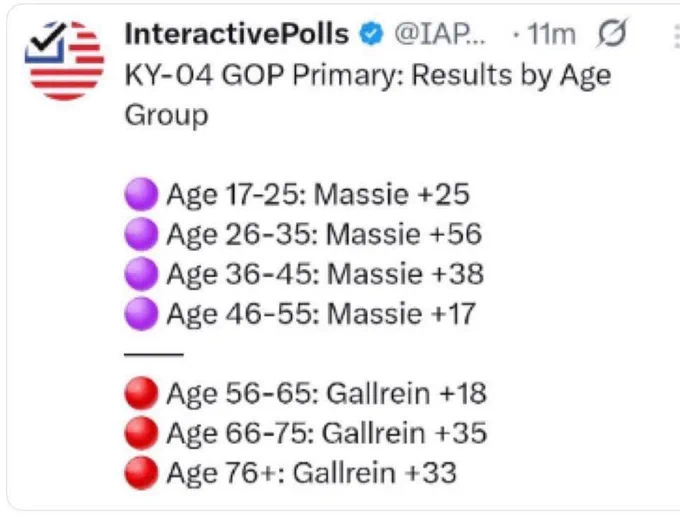The width and height of the screenshot is (680, 520).
Task: Click the Age 76+: Gallrein +33 text
Action: coord(311,473)
